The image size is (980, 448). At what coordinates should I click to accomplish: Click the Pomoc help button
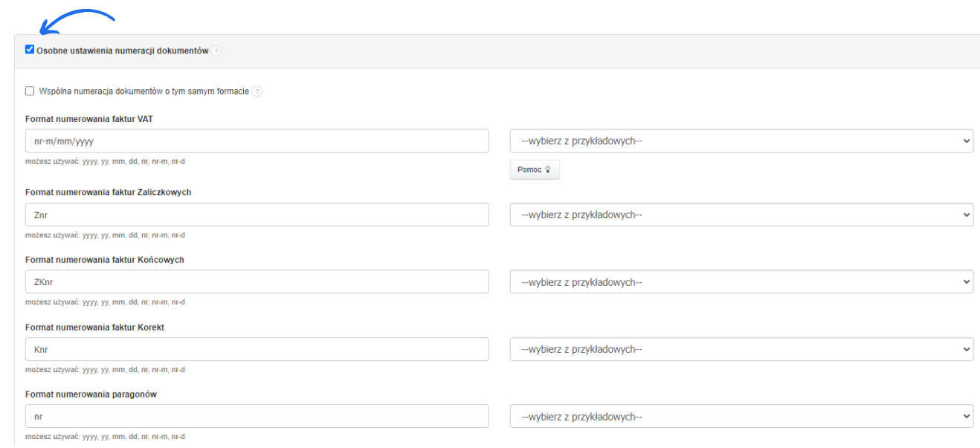tap(534, 170)
